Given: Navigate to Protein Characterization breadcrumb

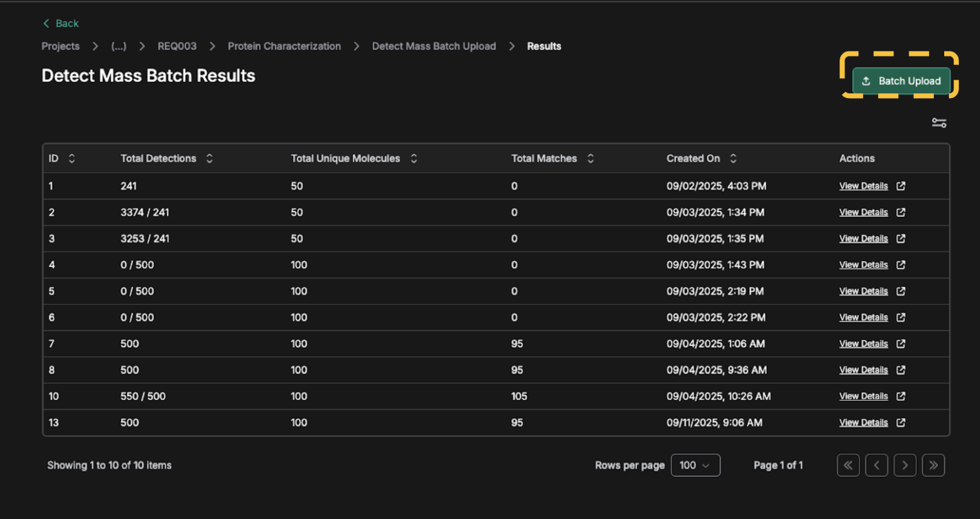Looking at the screenshot, I should point(284,46).
